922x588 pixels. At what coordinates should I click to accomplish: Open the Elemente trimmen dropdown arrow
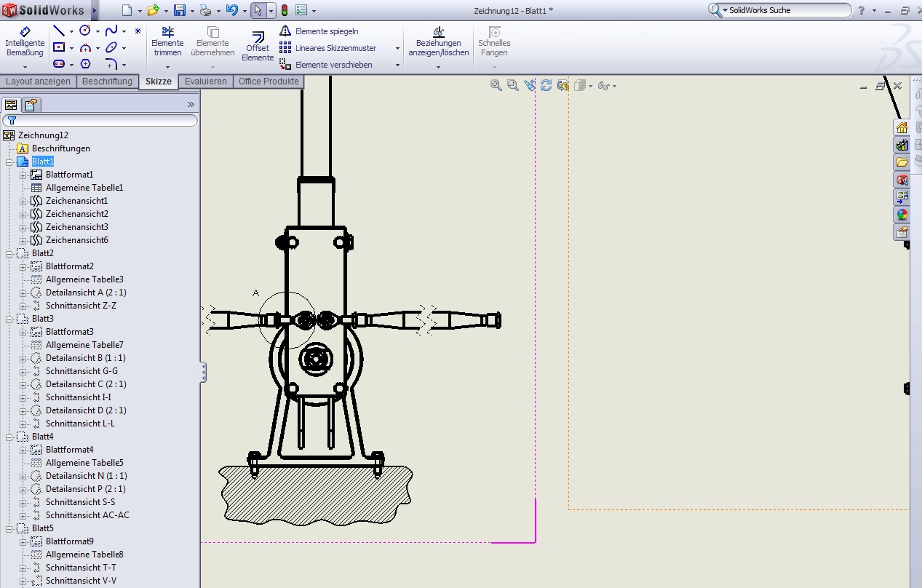[x=167, y=68]
